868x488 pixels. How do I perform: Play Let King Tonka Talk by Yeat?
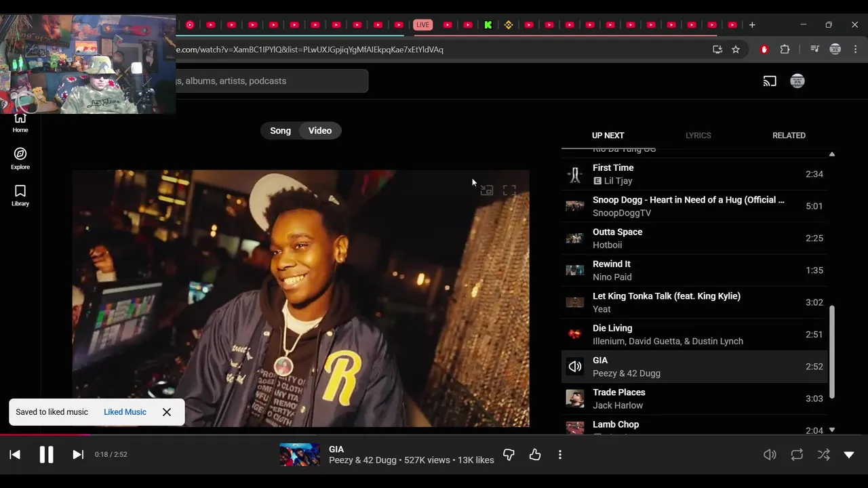[x=694, y=302]
